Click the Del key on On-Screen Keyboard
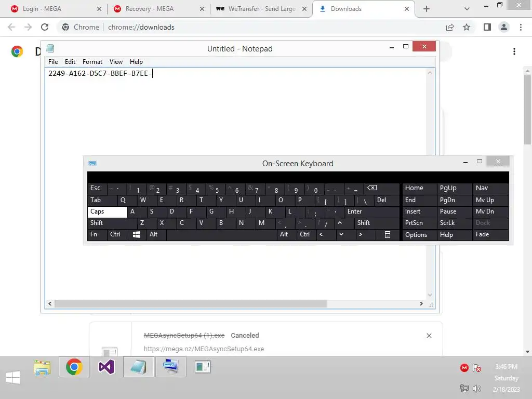The height and width of the screenshot is (399, 532). click(387, 200)
